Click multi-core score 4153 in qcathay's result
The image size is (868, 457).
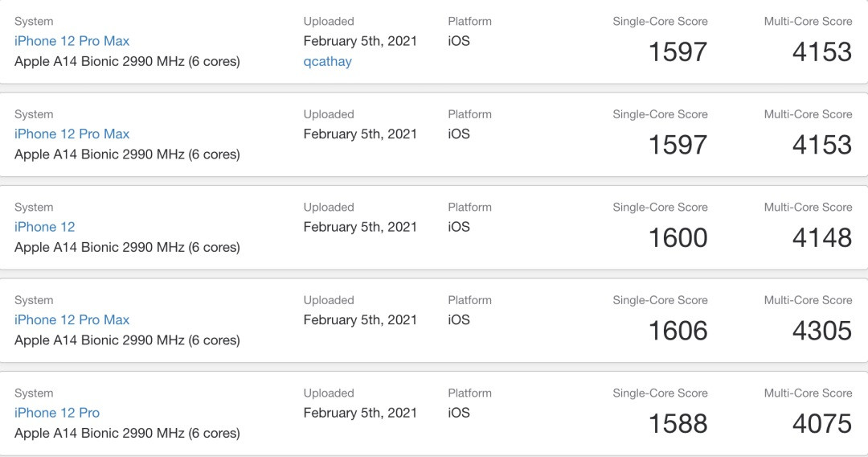tap(821, 52)
